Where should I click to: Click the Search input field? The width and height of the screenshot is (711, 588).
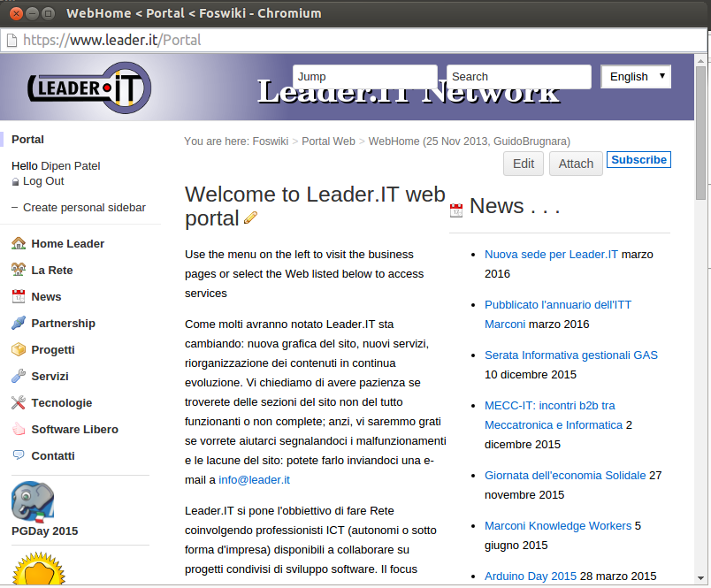tap(519, 77)
